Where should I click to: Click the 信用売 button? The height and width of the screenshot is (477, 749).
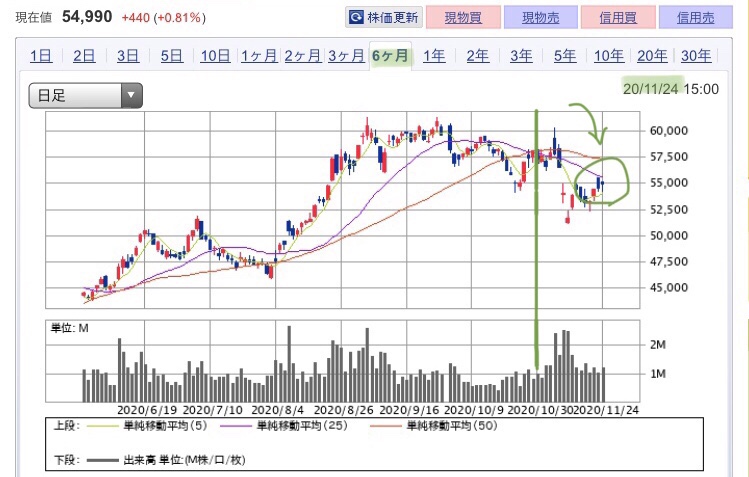[x=696, y=18]
